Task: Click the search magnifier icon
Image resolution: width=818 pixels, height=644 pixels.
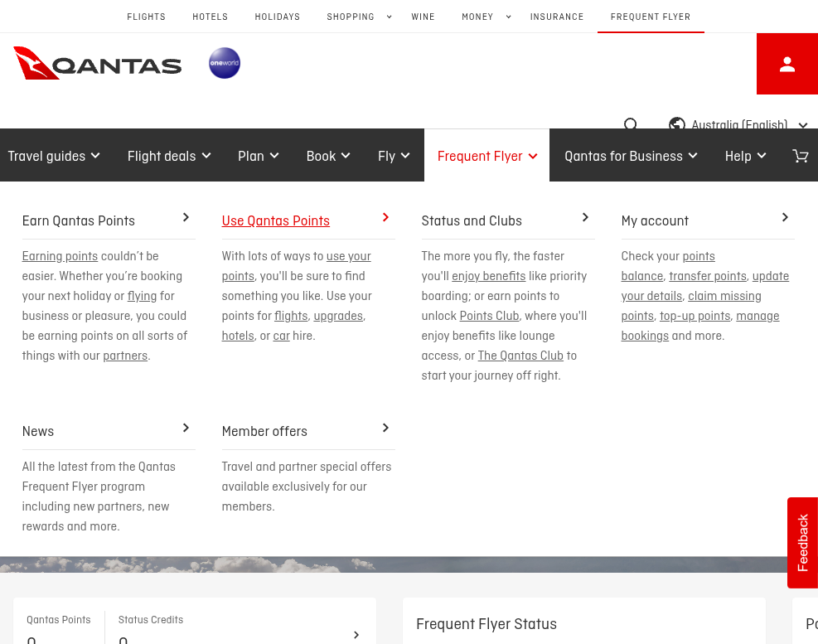Action: (630, 124)
